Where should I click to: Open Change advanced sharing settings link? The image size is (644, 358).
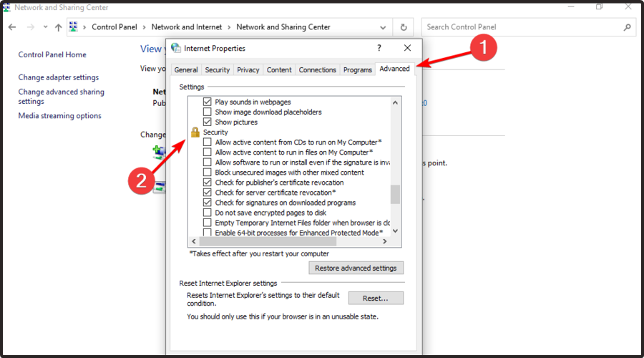pos(62,97)
